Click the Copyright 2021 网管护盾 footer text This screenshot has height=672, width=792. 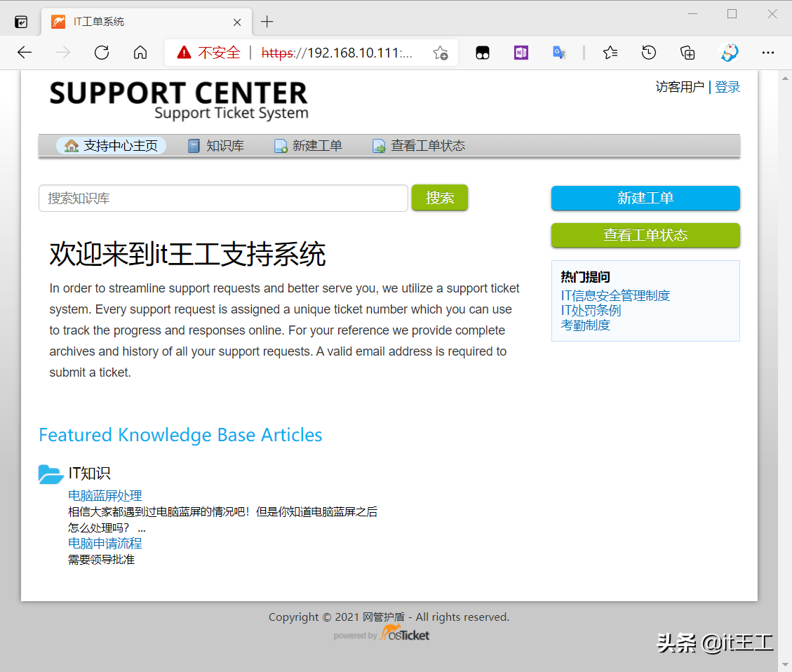point(389,617)
